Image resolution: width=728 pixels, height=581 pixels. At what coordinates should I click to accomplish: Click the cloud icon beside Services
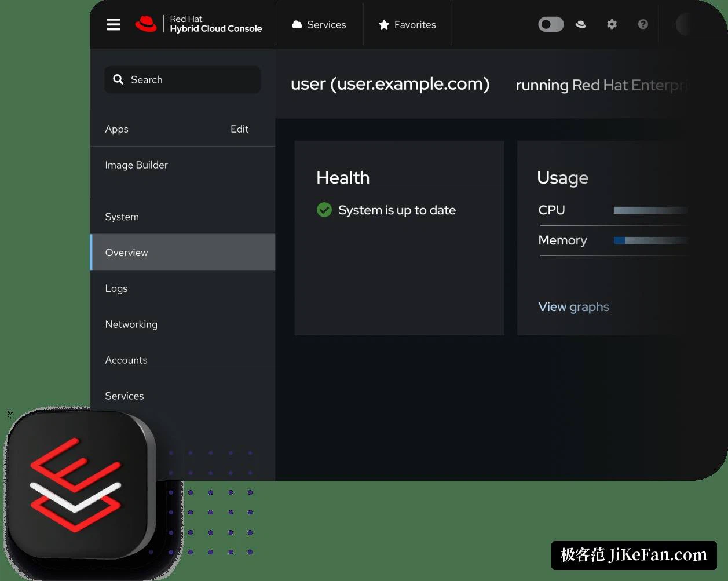click(x=297, y=25)
